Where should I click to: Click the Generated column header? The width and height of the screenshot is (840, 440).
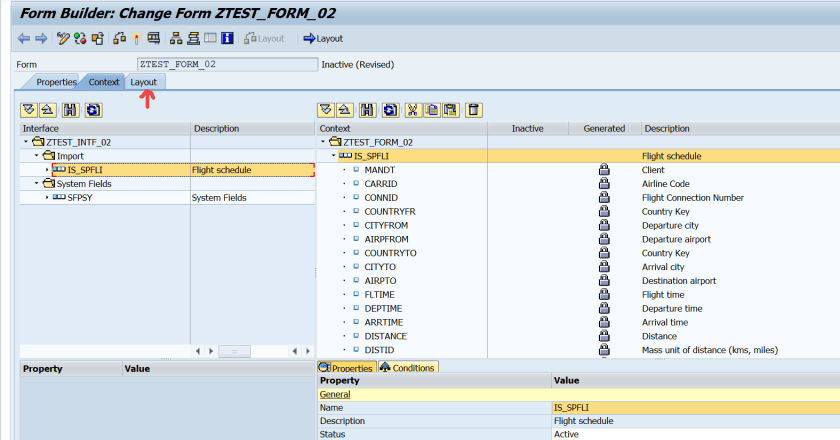(604, 129)
